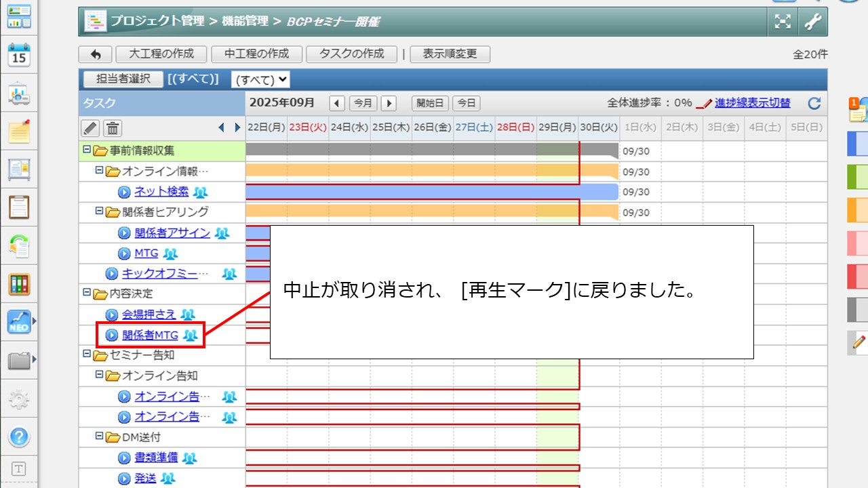Click the タスクの作成 button
868x488 pixels.
351,54
